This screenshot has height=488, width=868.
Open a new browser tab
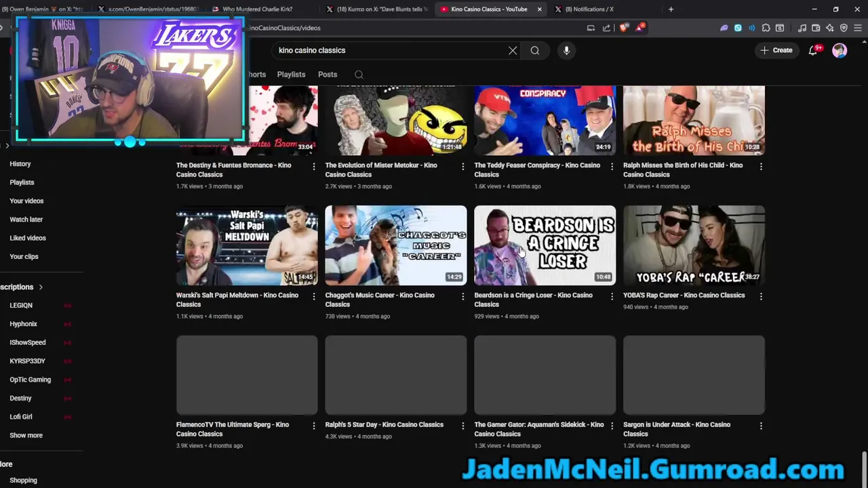click(x=671, y=9)
